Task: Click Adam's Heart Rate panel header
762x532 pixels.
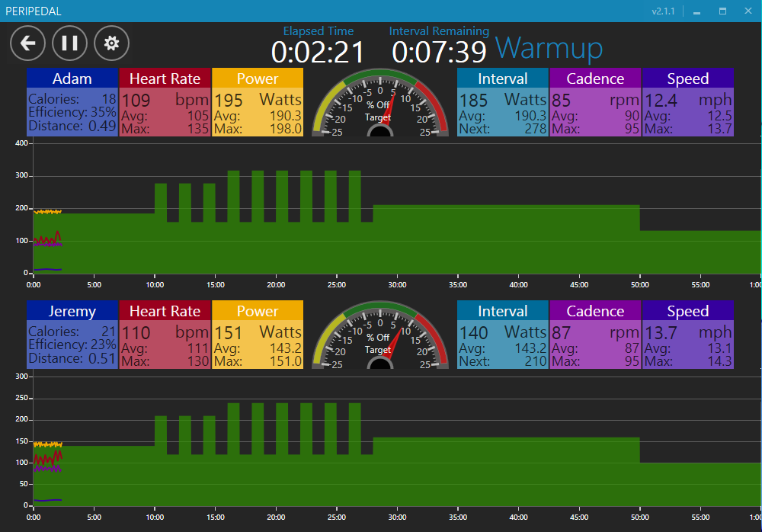Action: pyautogui.click(x=165, y=79)
